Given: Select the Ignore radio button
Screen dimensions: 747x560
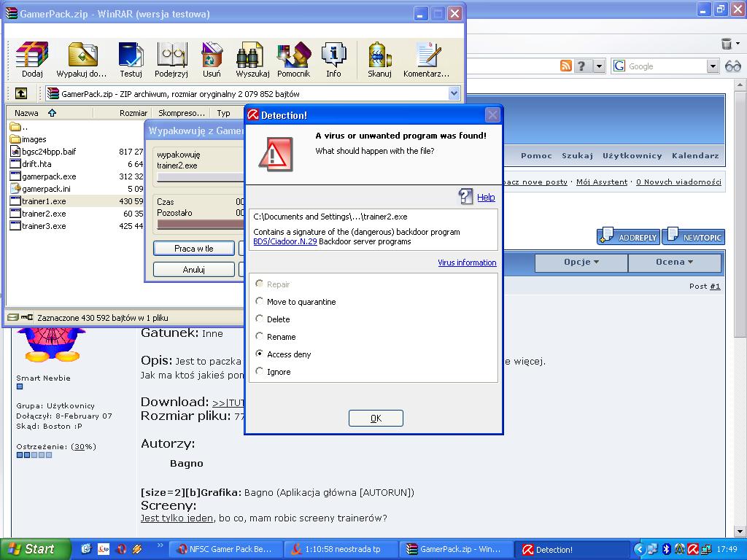Looking at the screenshot, I should click(260, 372).
